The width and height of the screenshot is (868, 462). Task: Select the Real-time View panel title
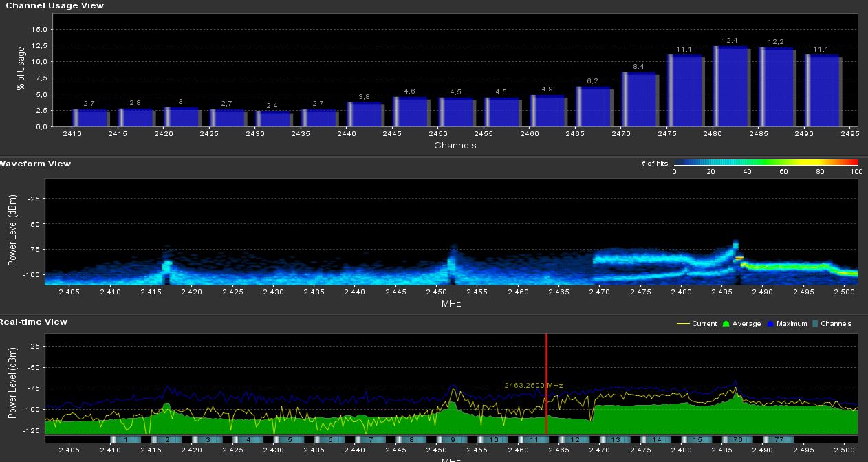tap(33, 322)
